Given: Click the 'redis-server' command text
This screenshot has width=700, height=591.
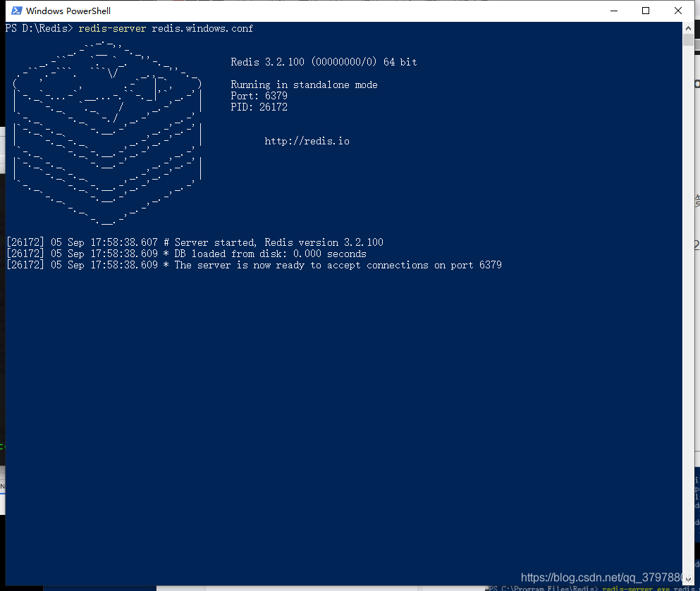Looking at the screenshot, I should (112, 29).
